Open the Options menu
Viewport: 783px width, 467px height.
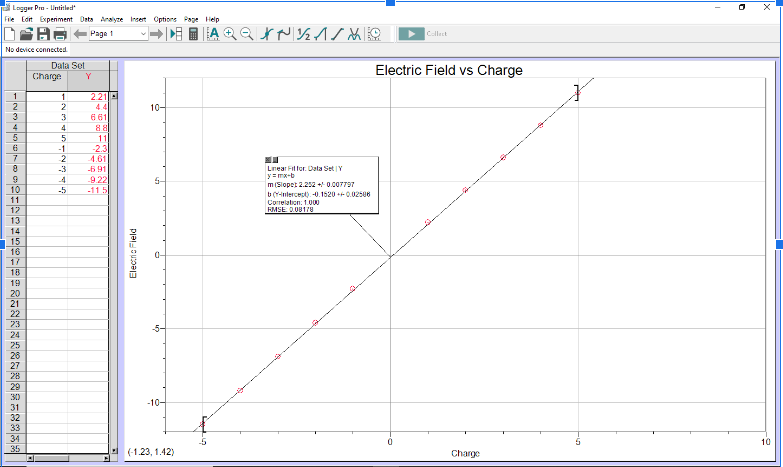click(165, 19)
